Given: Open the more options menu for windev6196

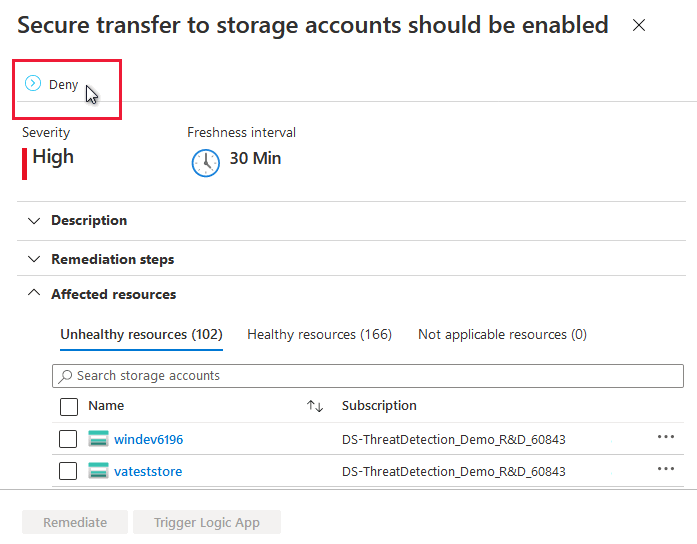Looking at the screenshot, I should pos(666,438).
